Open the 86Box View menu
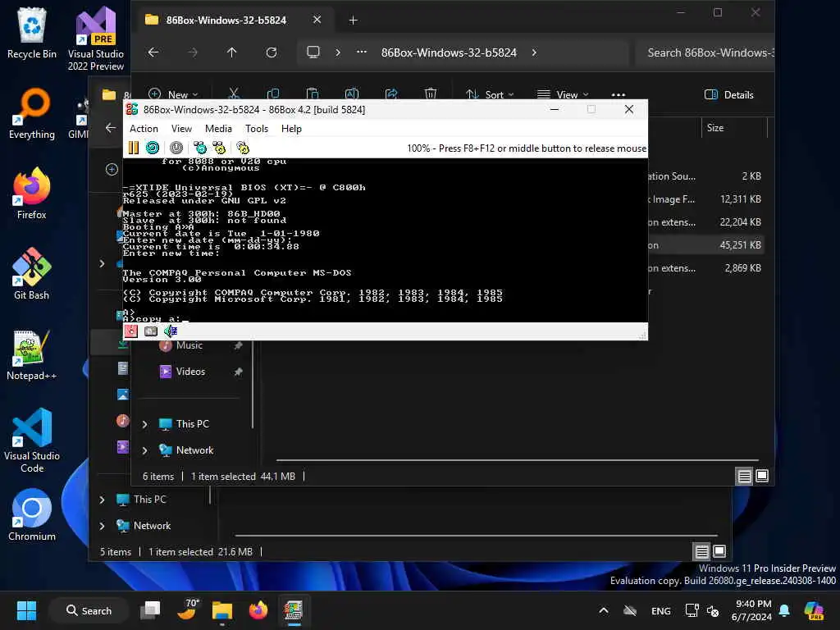 (181, 129)
